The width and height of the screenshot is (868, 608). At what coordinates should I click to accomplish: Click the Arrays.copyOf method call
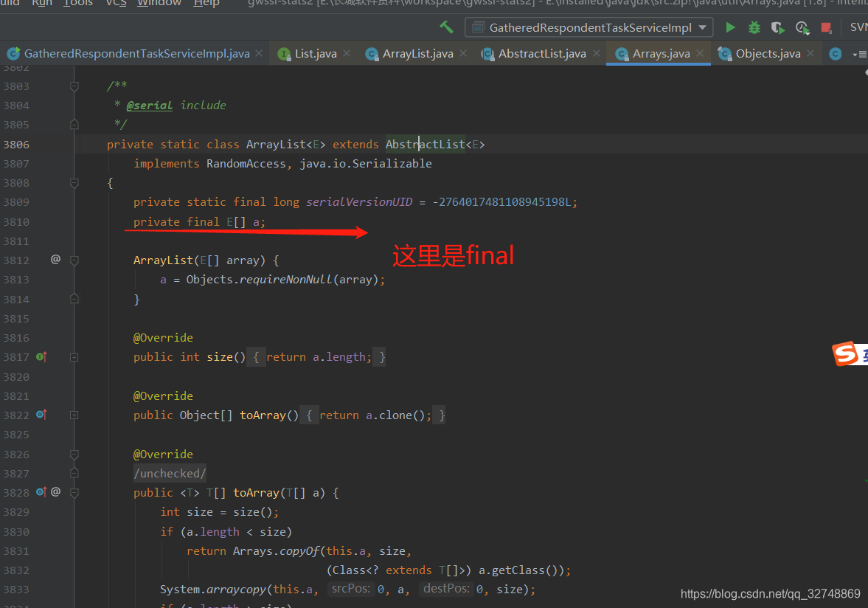click(277, 551)
